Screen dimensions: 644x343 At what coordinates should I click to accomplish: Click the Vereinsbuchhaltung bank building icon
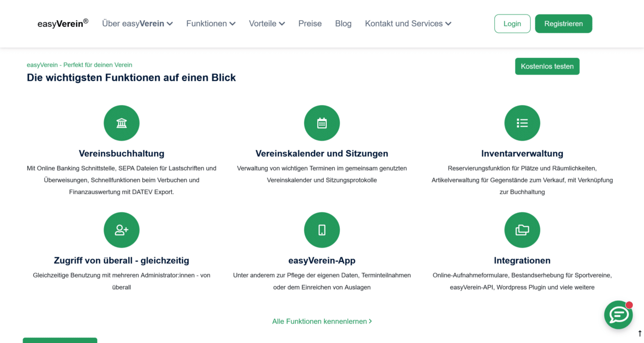pyautogui.click(x=121, y=123)
